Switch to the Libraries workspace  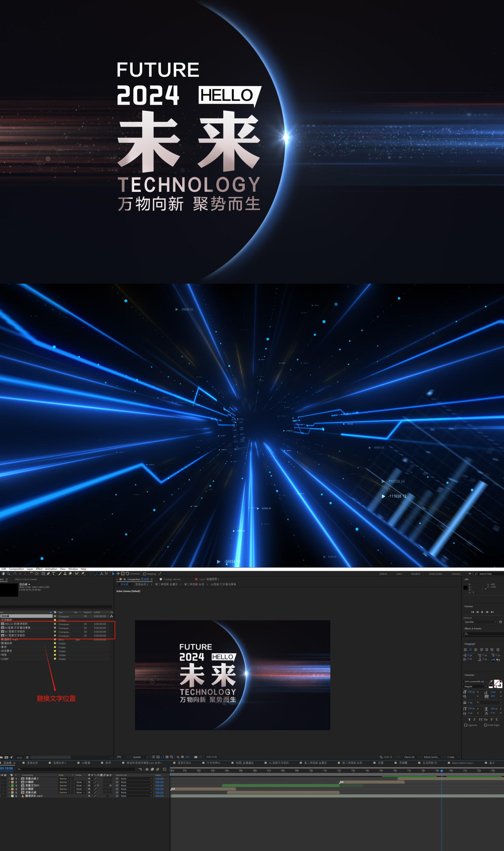pyautogui.click(x=456, y=574)
